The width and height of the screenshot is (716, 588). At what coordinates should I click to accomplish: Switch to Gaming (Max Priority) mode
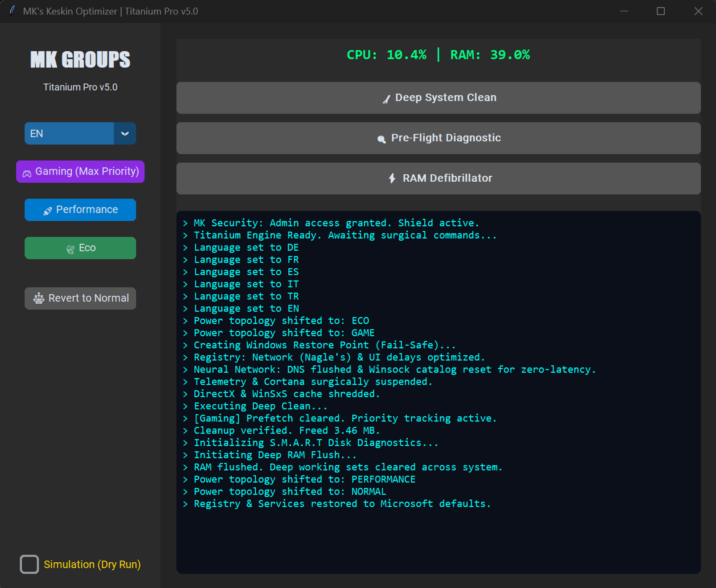(80, 171)
